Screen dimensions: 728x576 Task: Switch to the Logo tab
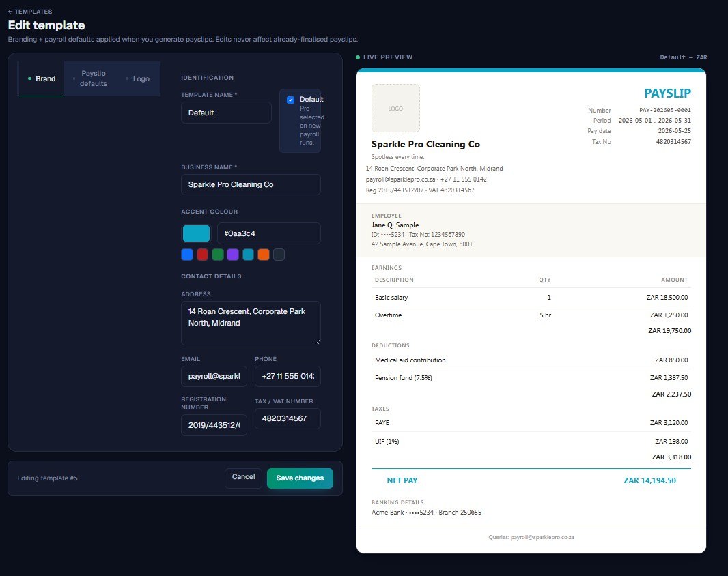click(139, 79)
